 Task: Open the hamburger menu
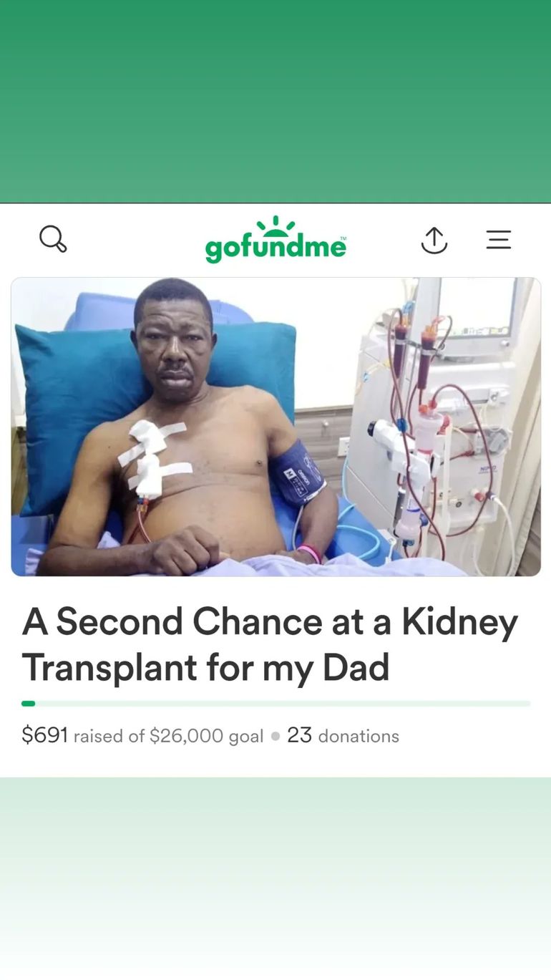tap(499, 239)
